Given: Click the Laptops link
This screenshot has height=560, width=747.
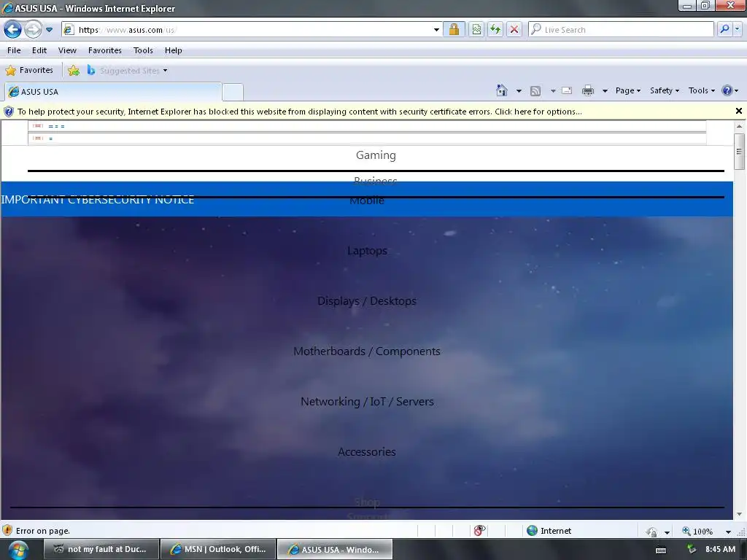Looking at the screenshot, I should pos(368,251).
